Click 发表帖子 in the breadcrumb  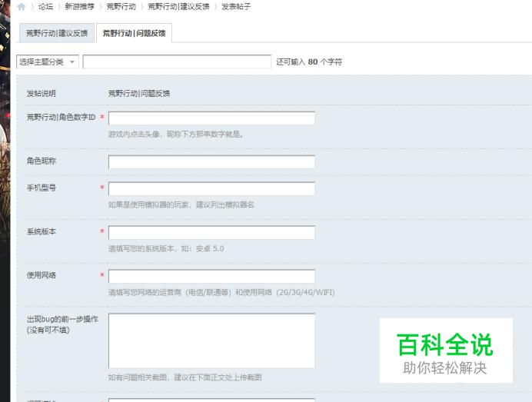(236, 6)
